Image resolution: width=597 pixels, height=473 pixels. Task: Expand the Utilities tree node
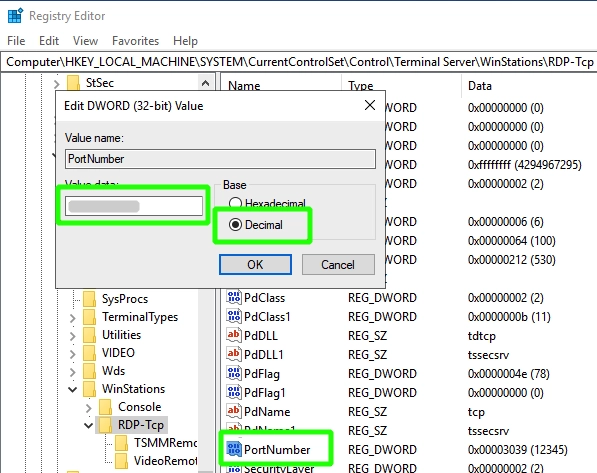(72, 336)
